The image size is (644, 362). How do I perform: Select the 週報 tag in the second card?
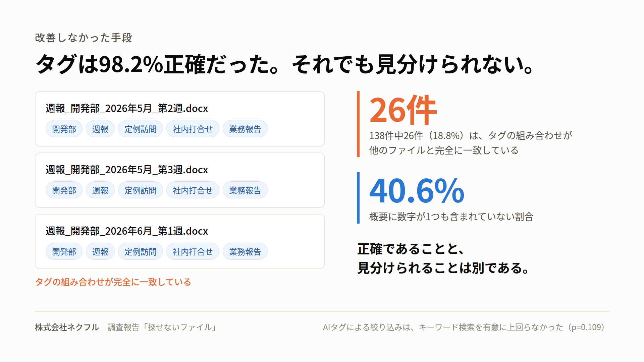(100, 190)
